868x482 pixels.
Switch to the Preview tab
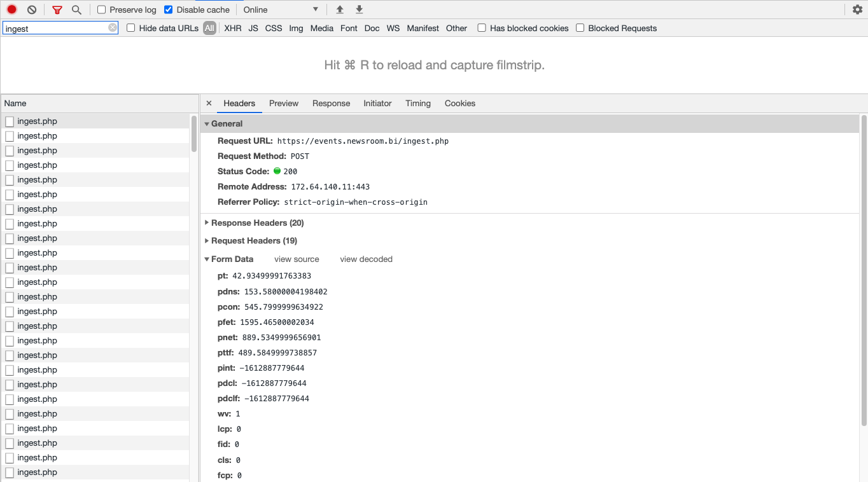283,103
